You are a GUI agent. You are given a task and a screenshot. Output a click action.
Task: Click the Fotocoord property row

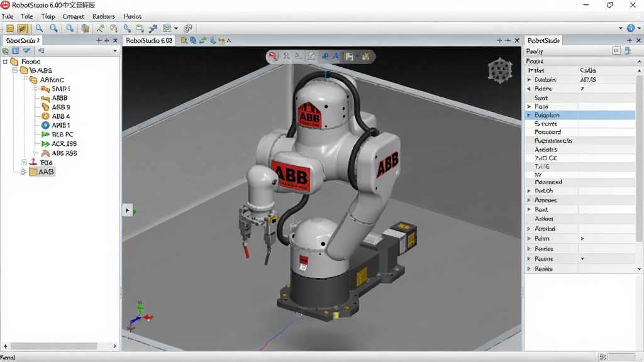[580, 132]
